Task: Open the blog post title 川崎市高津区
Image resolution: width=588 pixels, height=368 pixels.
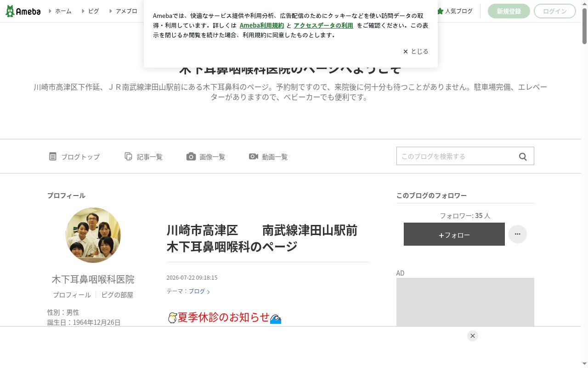Action: click(262, 238)
